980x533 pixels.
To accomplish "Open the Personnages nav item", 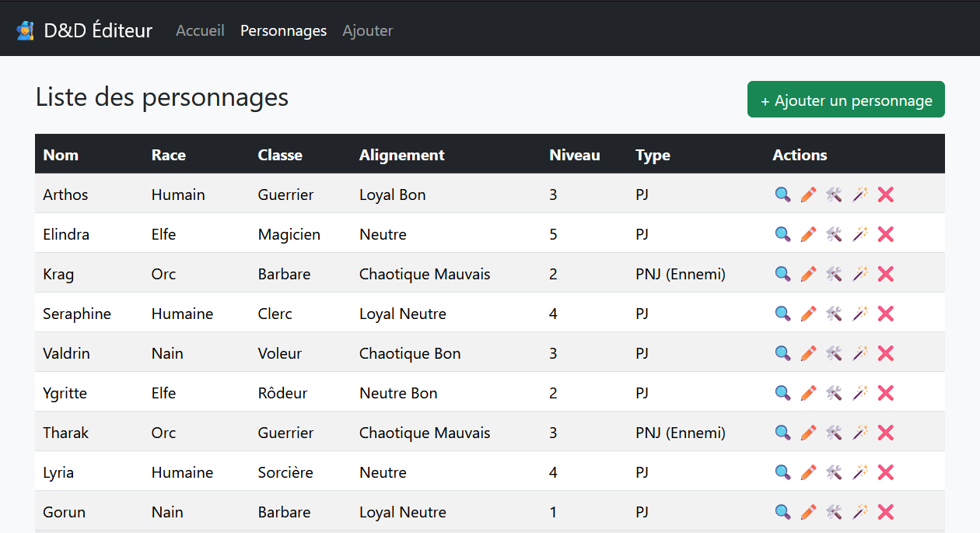I will click(x=283, y=30).
